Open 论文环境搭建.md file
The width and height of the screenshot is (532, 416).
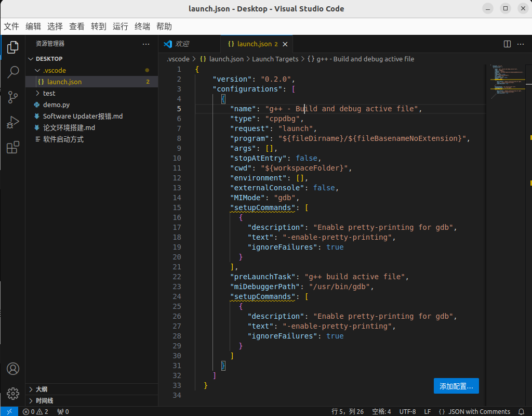pyautogui.click(x=91, y=128)
